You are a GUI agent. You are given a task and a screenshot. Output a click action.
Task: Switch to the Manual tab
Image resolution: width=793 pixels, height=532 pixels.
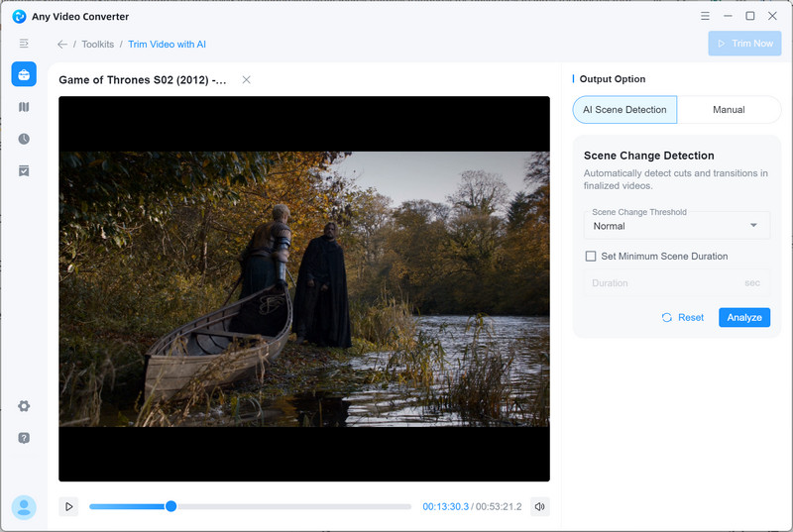(x=729, y=110)
